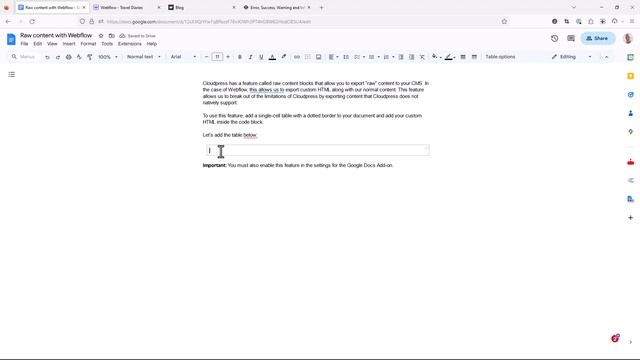Screen dimensions: 640x360
Task: Open the checklist dropdown
Action: coord(360,57)
